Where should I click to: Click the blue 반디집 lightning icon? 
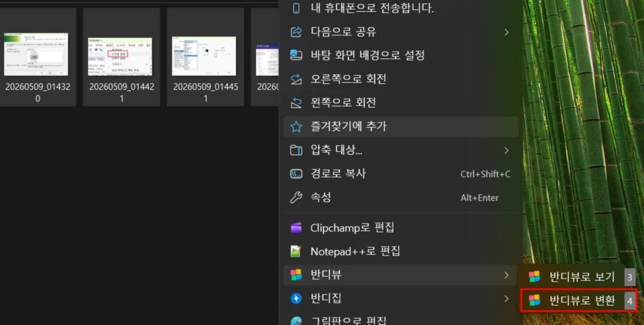click(x=296, y=299)
